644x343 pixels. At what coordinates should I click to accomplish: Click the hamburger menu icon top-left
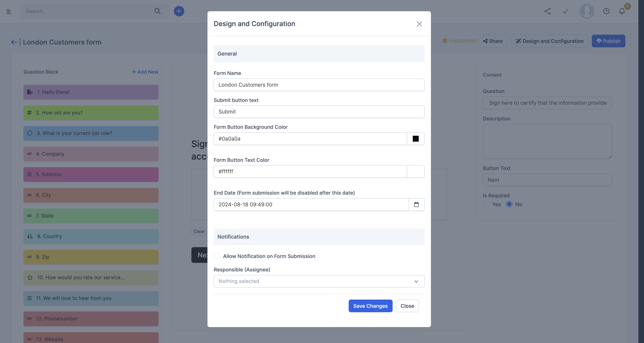pyautogui.click(x=9, y=11)
